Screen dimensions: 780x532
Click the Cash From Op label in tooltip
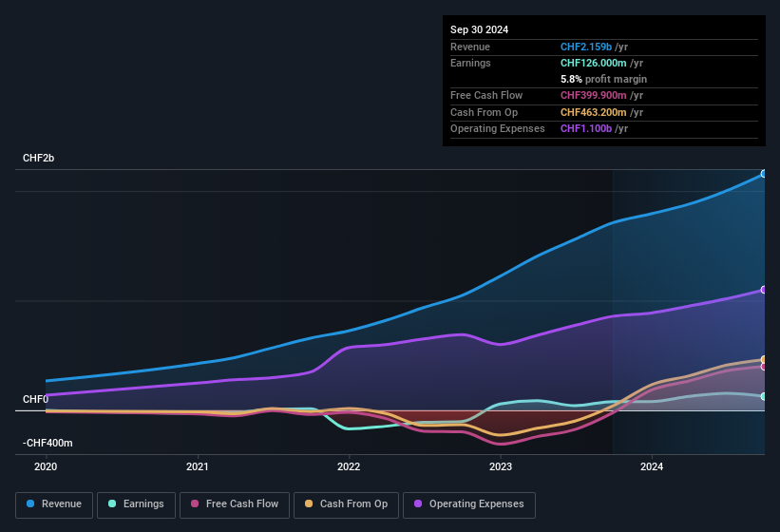(x=484, y=112)
